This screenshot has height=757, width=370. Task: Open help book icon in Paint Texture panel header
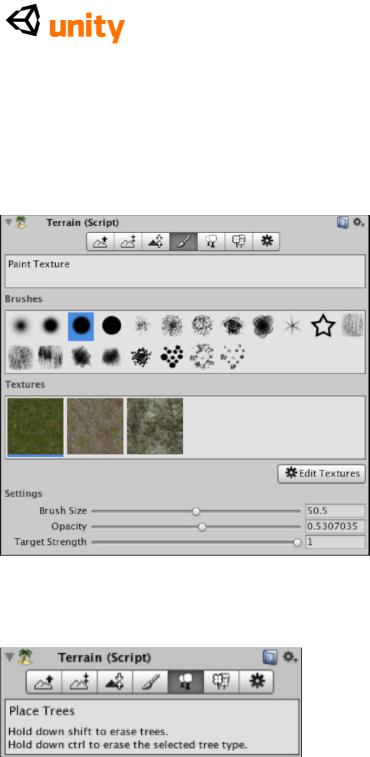(342, 223)
